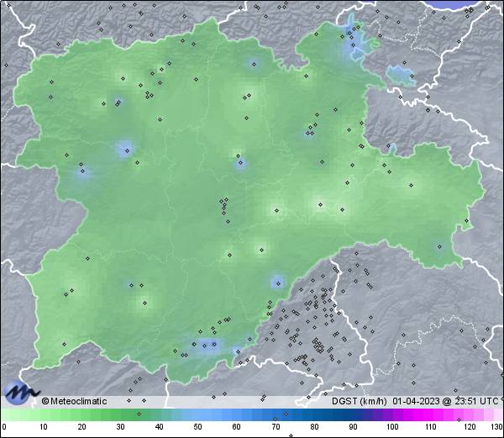This screenshot has height=438, width=504.
Task: Click the 30 value on wind scale
Action: [x=120, y=427]
